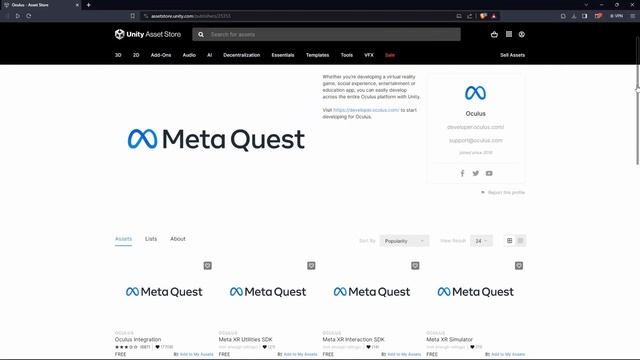The width and height of the screenshot is (640, 360).
Task: Select the Assets tab
Action: click(x=123, y=239)
